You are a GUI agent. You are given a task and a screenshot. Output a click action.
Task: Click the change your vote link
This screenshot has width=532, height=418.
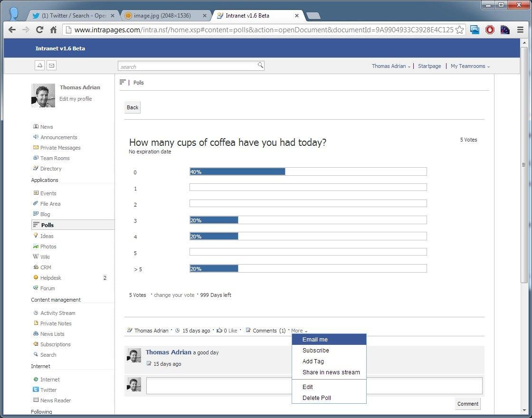tap(174, 295)
